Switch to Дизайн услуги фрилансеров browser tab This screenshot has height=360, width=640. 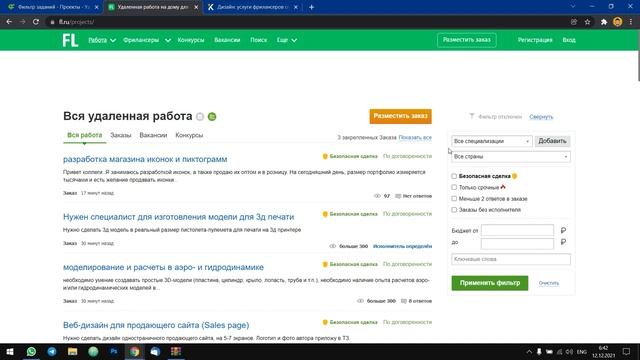pos(253,7)
